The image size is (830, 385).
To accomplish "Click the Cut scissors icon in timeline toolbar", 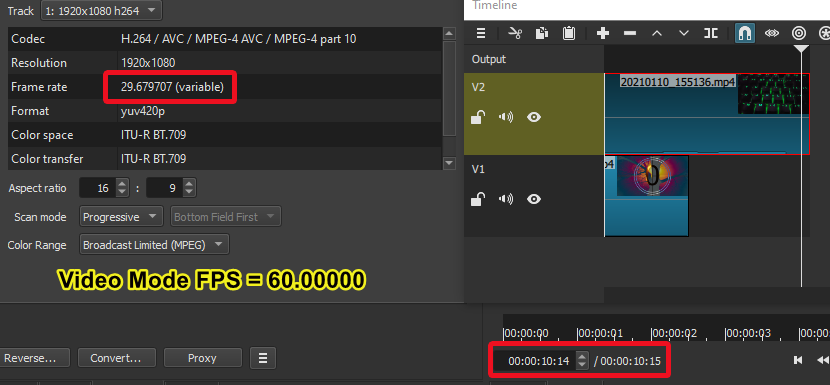I will 515,33.
